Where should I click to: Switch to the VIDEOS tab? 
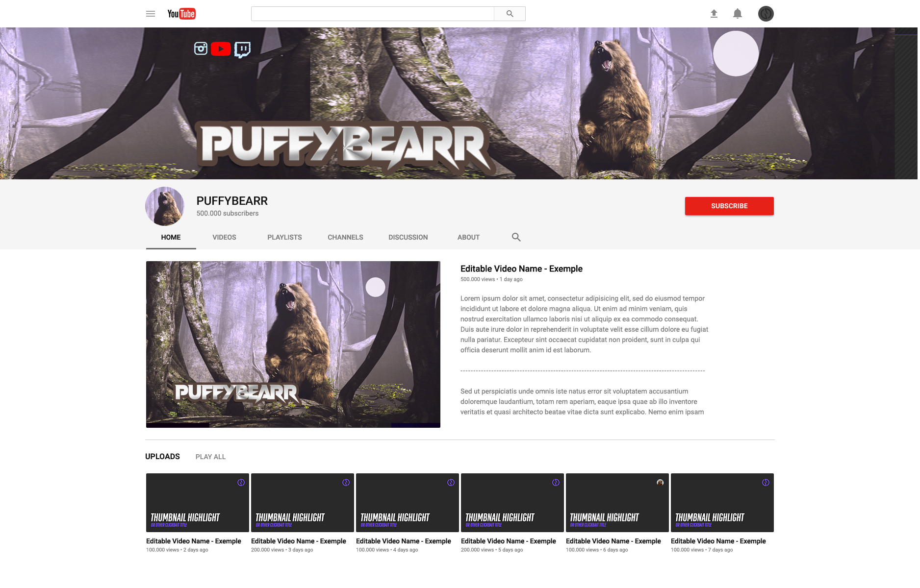click(224, 237)
